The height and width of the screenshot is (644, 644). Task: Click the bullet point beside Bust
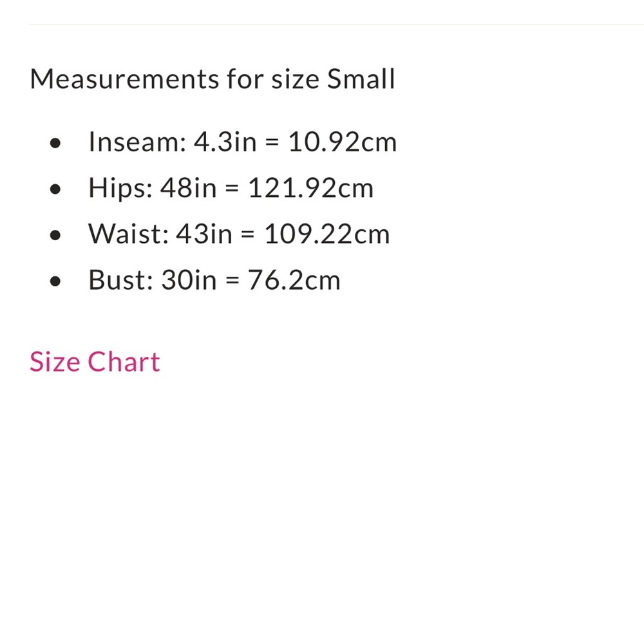click(x=55, y=281)
